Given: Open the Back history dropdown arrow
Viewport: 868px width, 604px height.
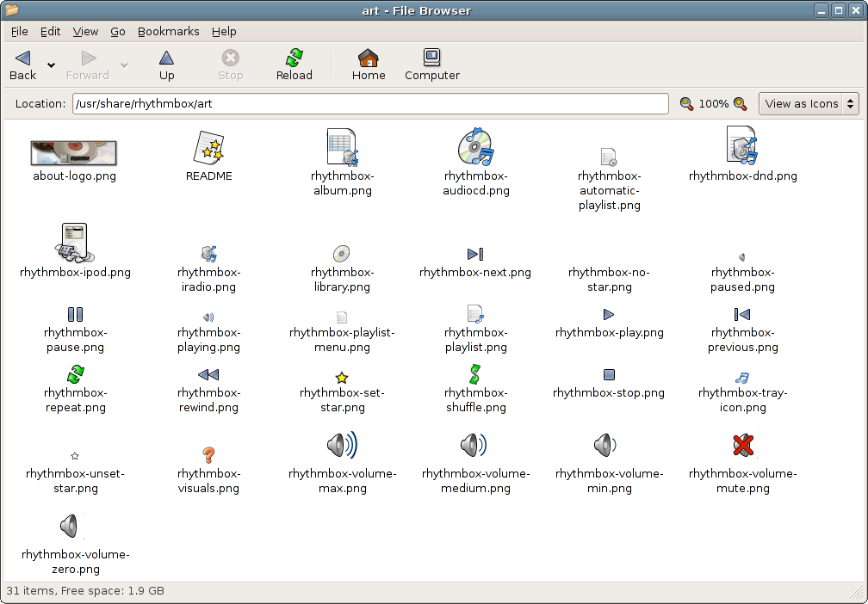Looking at the screenshot, I should (x=51, y=65).
